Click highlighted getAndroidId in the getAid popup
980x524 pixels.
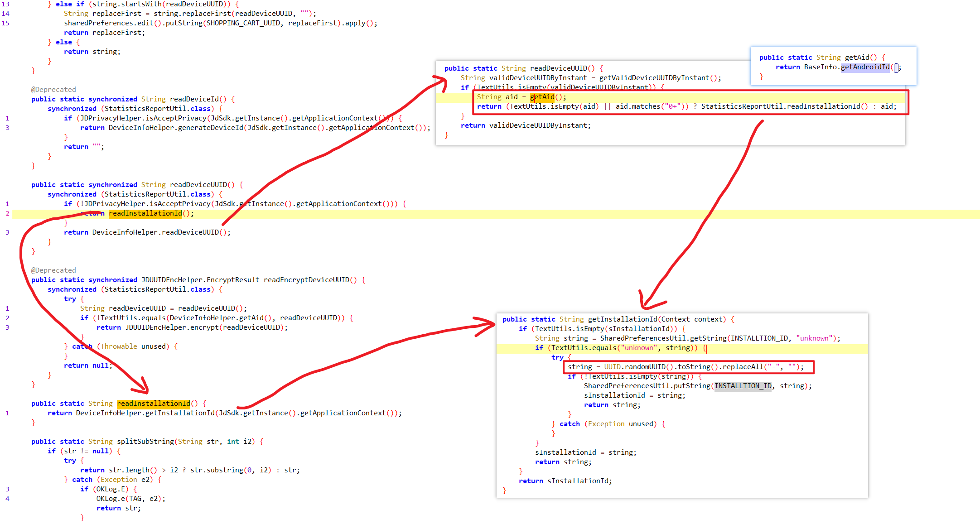click(865, 67)
